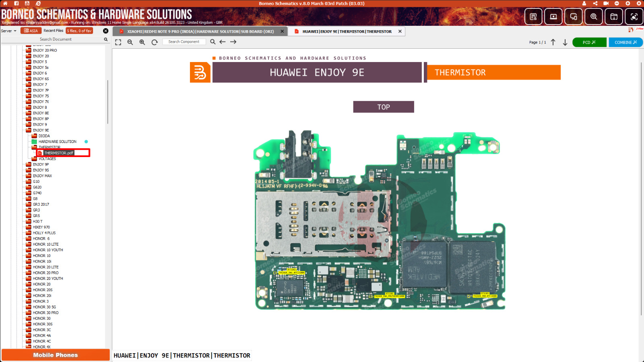The width and height of the screenshot is (644, 362).
Task: Click the document tree vertical scrollbar
Action: pos(107,102)
